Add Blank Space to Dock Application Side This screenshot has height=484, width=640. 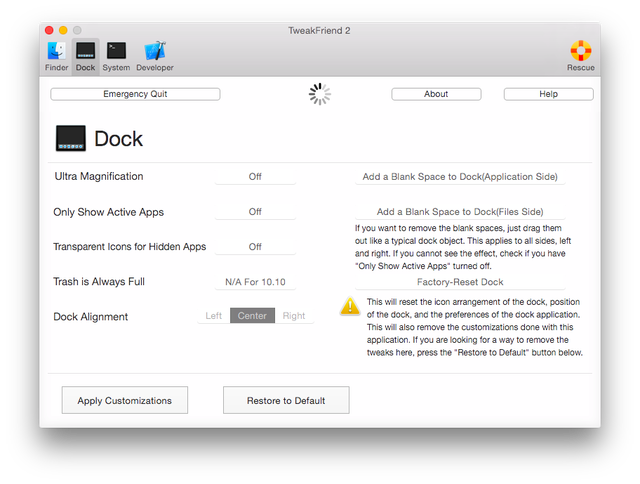[x=460, y=177]
